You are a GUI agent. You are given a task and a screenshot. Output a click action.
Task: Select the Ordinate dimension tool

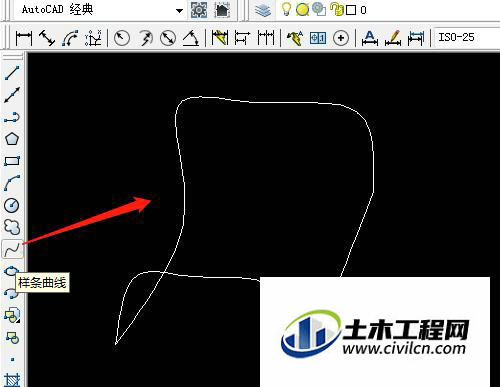click(93, 38)
